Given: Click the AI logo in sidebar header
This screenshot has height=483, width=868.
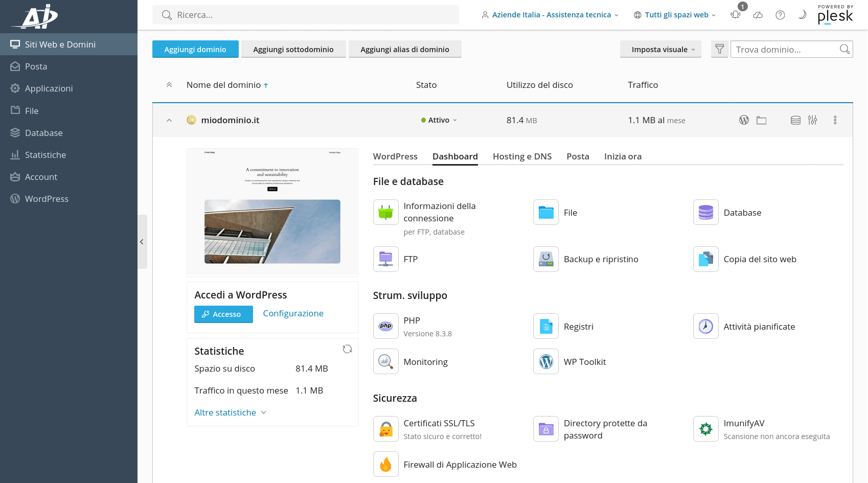Looking at the screenshot, I should 36,16.
